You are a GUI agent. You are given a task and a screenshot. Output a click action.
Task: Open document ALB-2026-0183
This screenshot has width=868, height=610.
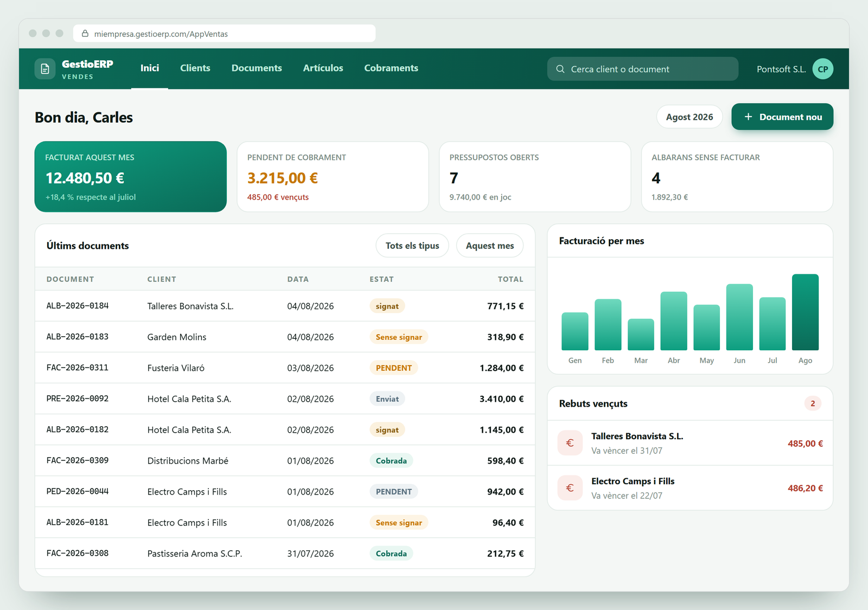(78, 337)
